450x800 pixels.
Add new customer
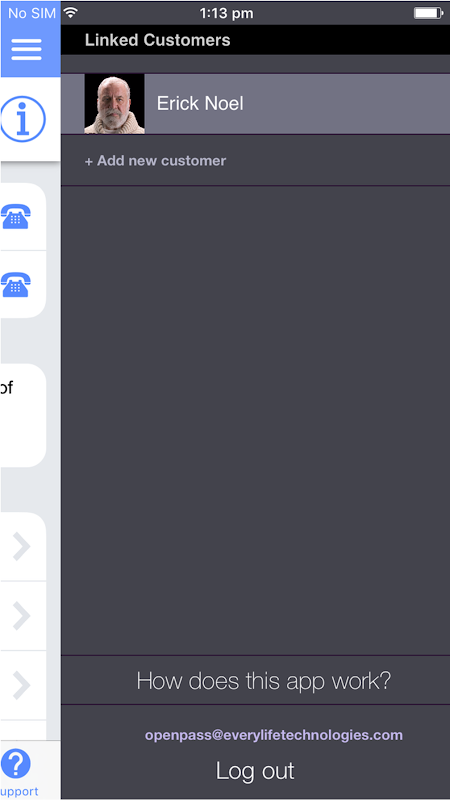click(x=155, y=161)
